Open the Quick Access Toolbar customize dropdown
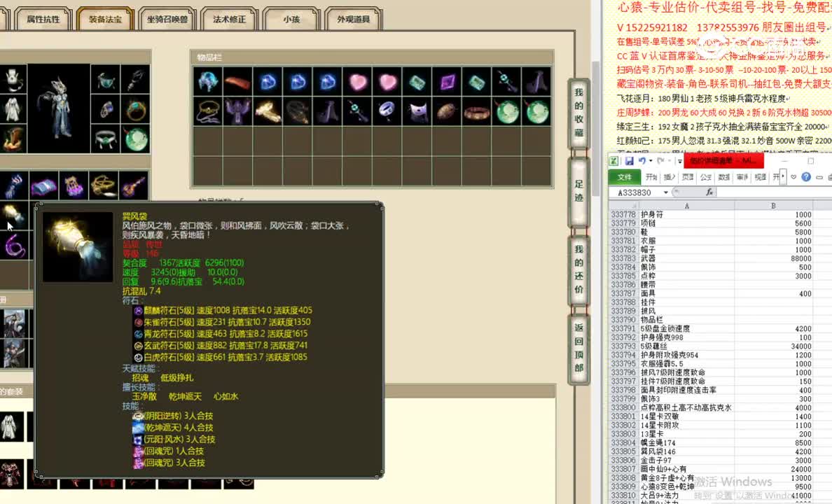 (x=679, y=162)
